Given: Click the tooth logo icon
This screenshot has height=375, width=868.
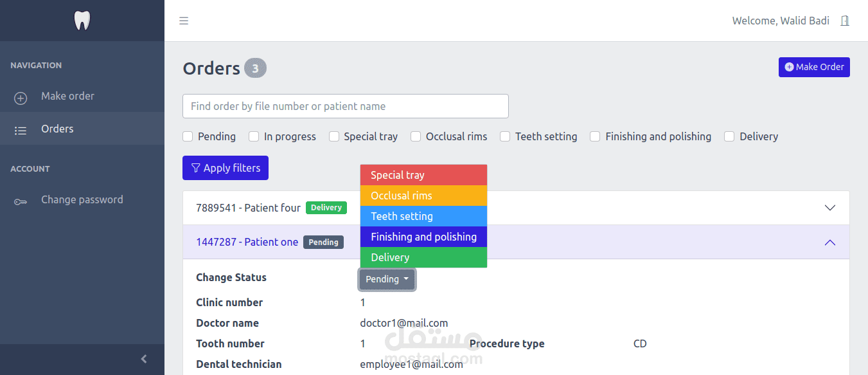Looking at the screenshot, I should tap(82, 21).
